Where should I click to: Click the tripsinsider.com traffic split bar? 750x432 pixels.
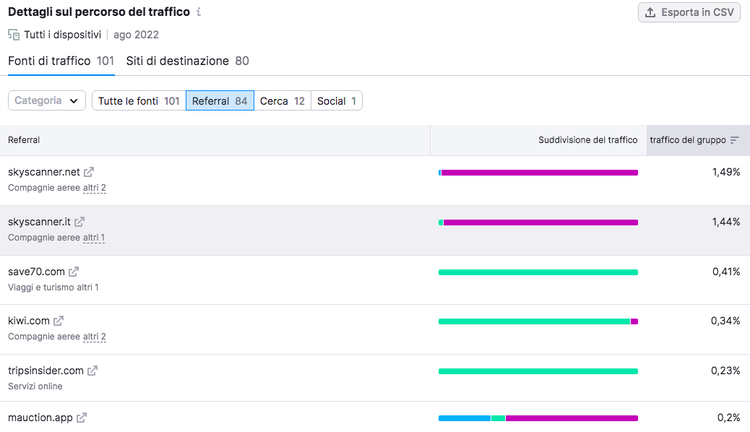tap(538, 371)
